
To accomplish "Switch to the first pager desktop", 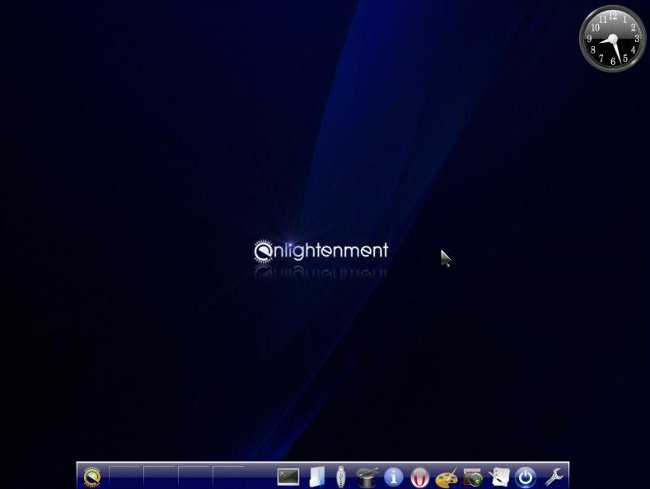I will click(x=125, y=477).
